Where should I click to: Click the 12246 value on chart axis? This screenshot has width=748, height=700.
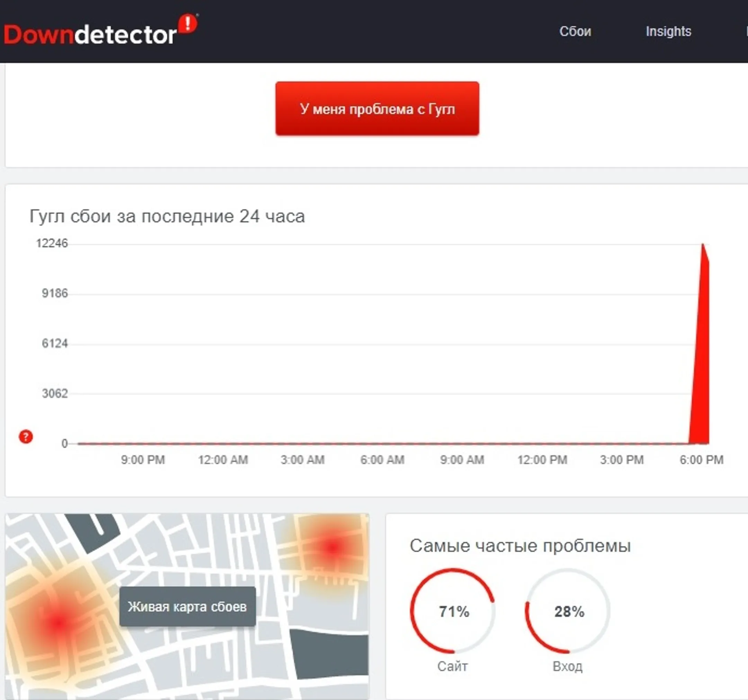tap(52, 243)
